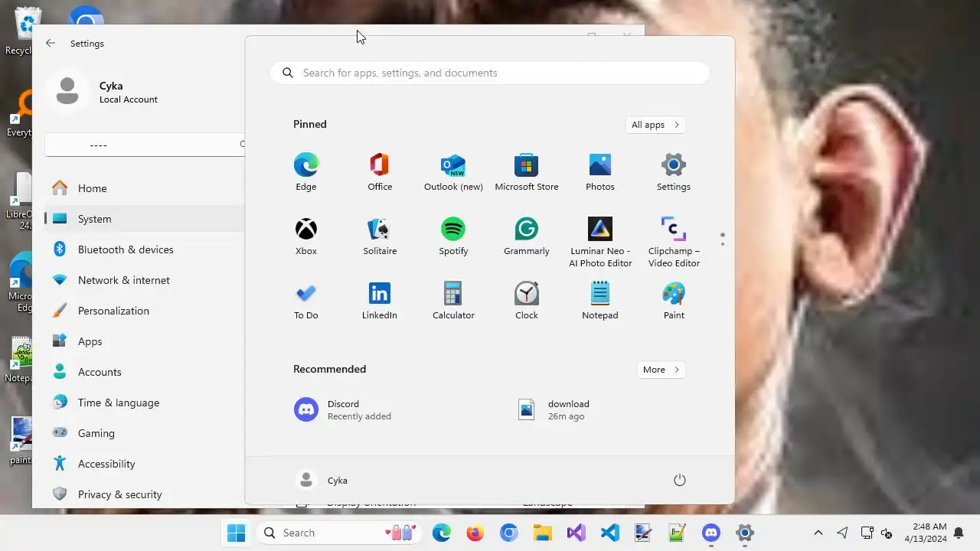Viewport: 980px width, 551px height.
Task: Click the All apps button
Action: (x=655, y=125)
